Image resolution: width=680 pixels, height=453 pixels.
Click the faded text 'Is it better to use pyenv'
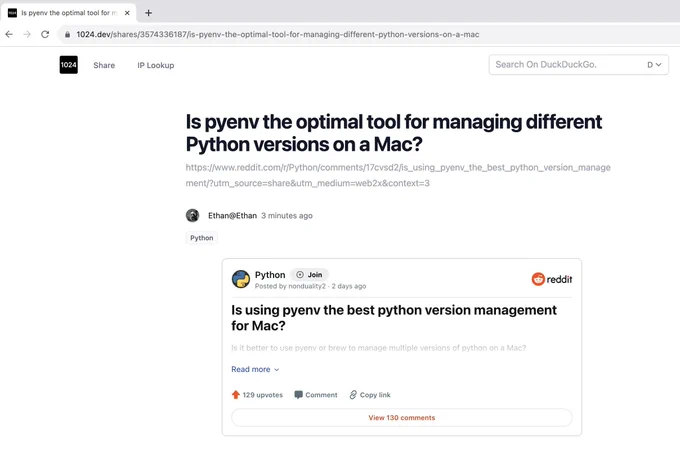(x=379, y=348)
